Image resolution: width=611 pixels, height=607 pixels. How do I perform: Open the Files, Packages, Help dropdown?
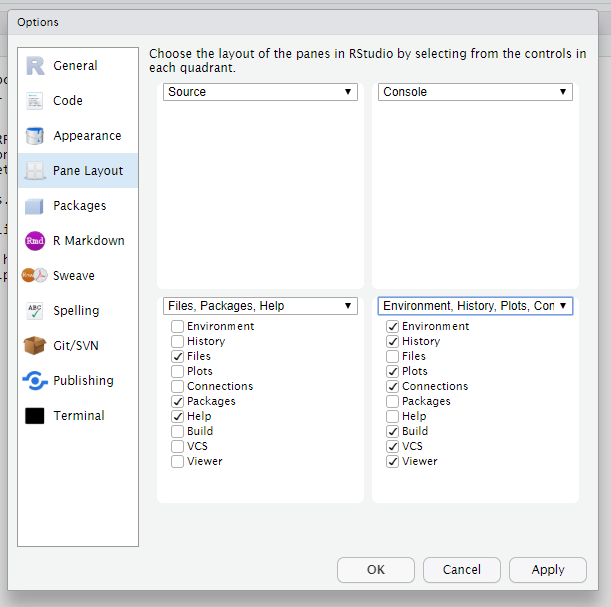pos(260,306)
